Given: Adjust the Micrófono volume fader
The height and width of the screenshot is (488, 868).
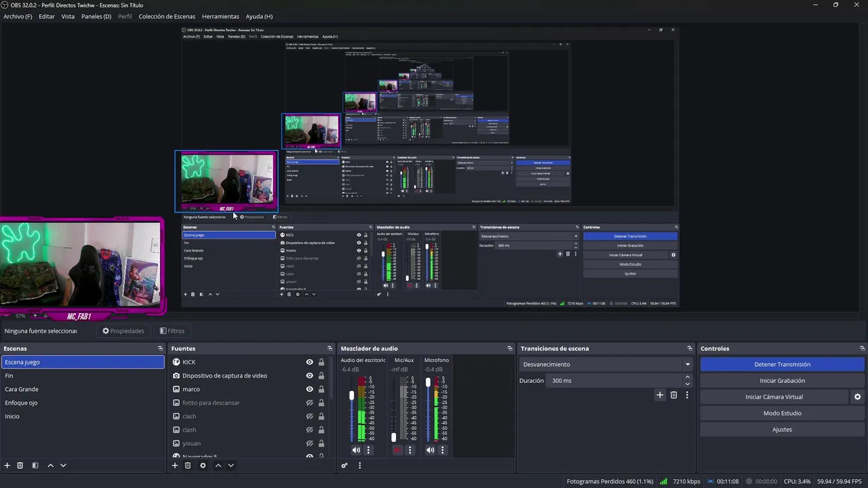Looking at the screenshot, I should tap(428, 382).
